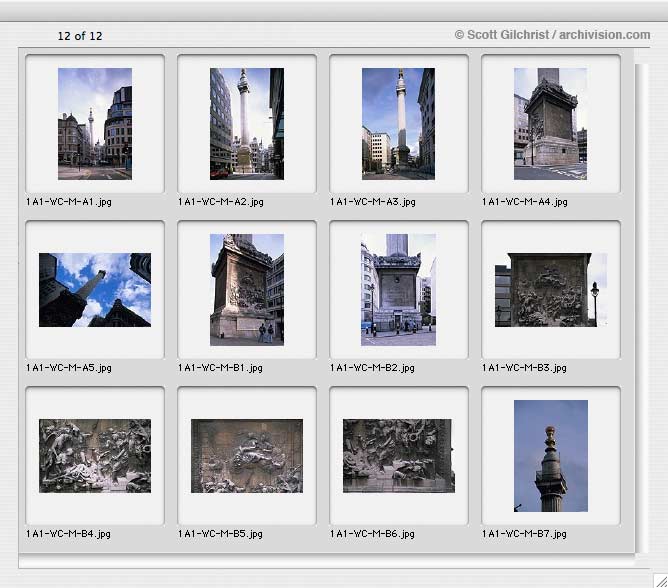
Task: Choose thumbnail 1A1-WC-M-A4.jpg pedestal view
Action: 550,124
